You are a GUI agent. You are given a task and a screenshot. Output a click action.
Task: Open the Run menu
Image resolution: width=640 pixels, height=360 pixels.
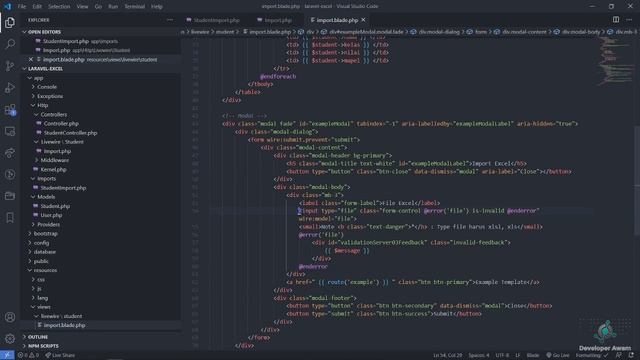tap(113, 7)
